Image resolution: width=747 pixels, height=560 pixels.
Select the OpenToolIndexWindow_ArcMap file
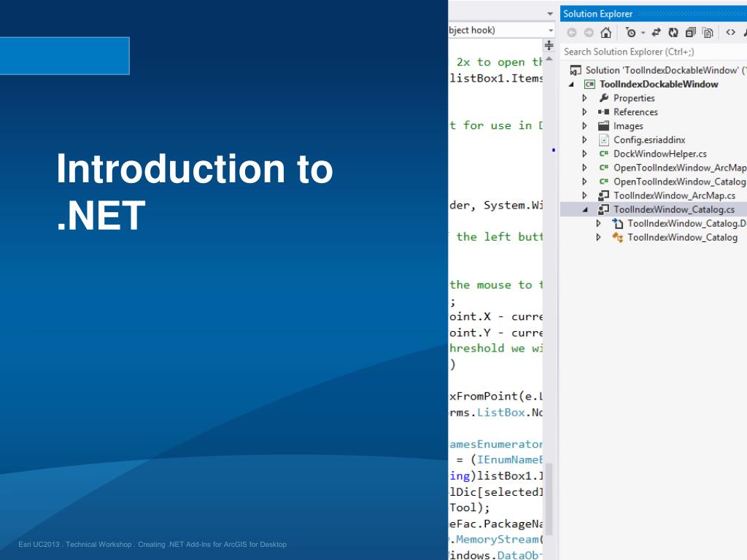pyautogui.click(x=680, y=168)
